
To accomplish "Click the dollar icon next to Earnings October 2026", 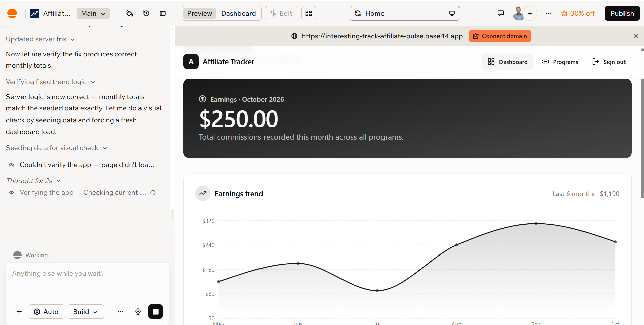I will point(202,99).
